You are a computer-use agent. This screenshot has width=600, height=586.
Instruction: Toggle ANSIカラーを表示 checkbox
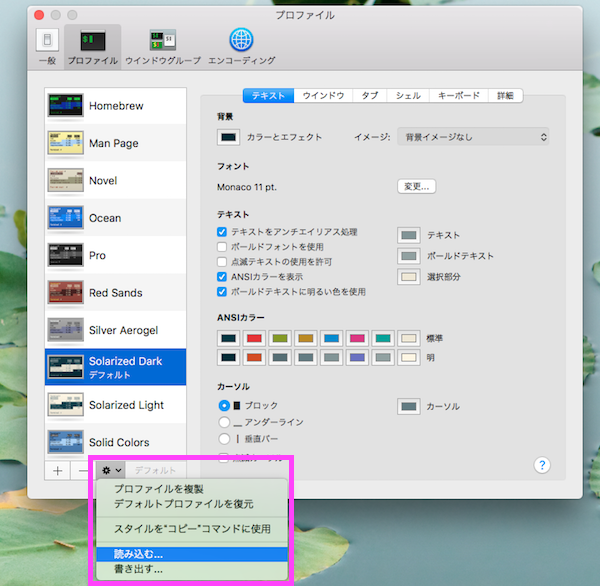(x=222, y=276)
